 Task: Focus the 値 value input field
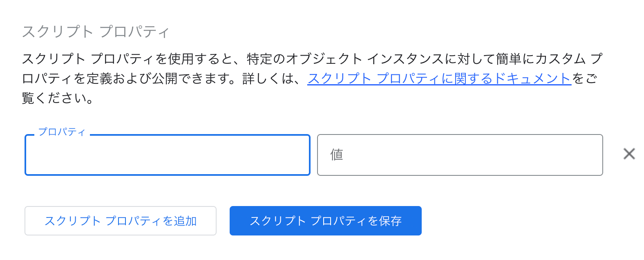point(460,155)
